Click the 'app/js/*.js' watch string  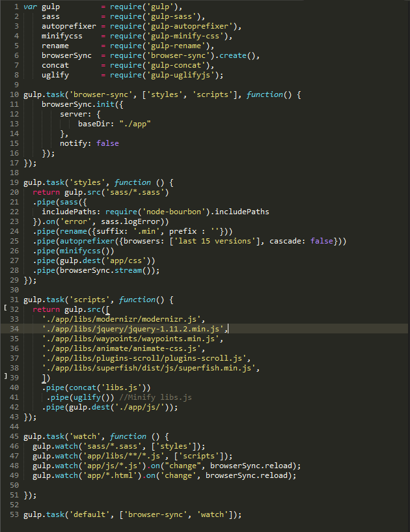tap(112, 466)
